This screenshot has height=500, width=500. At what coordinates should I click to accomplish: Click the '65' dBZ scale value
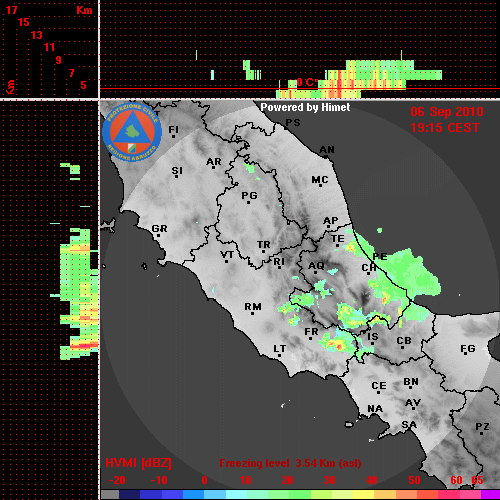click(x=477, y=480)
